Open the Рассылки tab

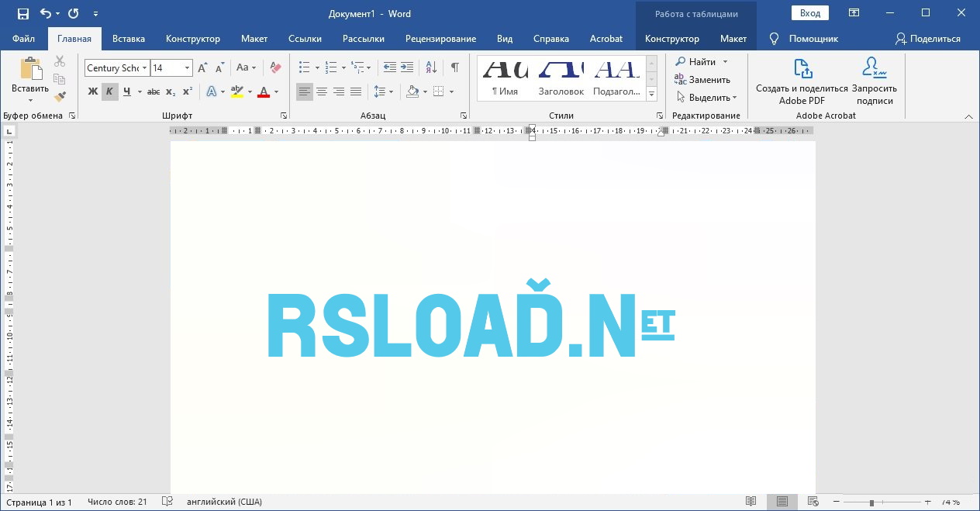pos(364,39)
